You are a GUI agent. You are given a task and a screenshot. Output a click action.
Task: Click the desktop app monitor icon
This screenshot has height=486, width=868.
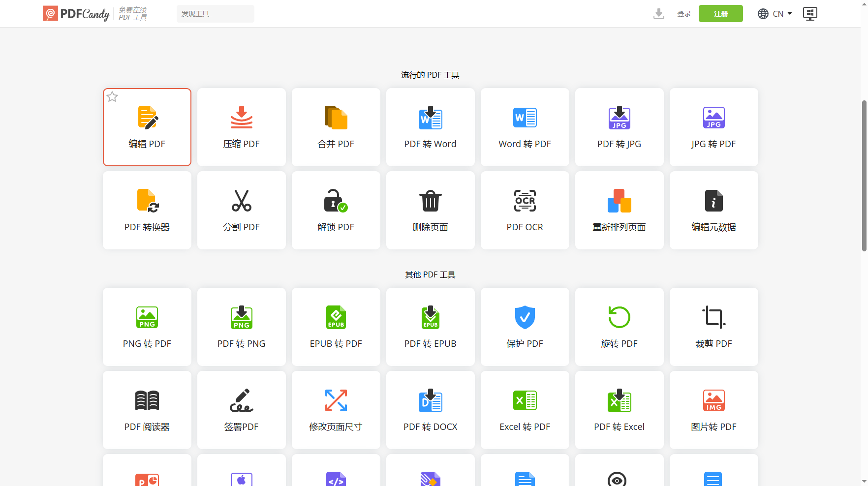[809, 14]
